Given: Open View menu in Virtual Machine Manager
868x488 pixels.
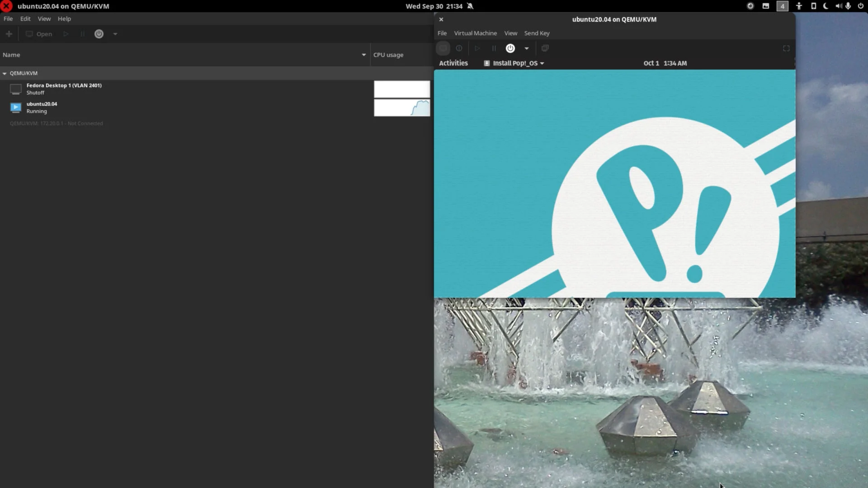Looking at the screenshot, I should point(44,19).
